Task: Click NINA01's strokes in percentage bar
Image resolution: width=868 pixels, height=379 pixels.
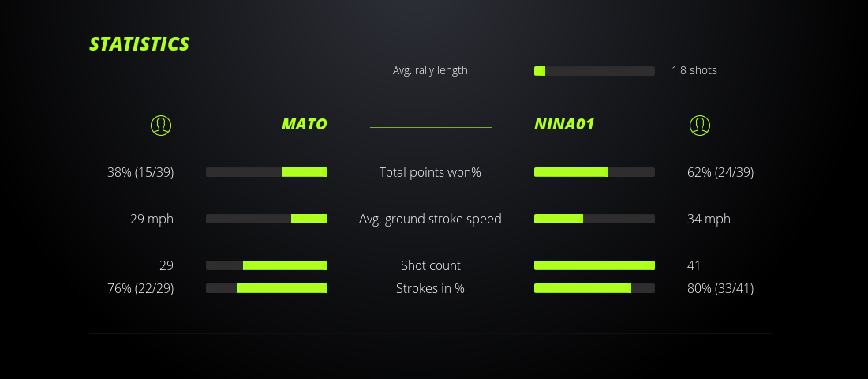Action: pyautogui.click(x=594, y=288)
